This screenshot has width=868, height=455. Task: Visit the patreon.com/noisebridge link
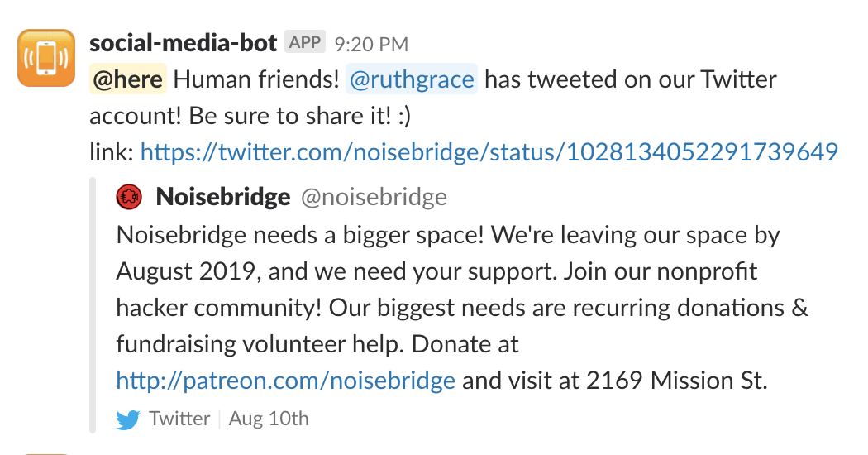[x=286, y=381]
